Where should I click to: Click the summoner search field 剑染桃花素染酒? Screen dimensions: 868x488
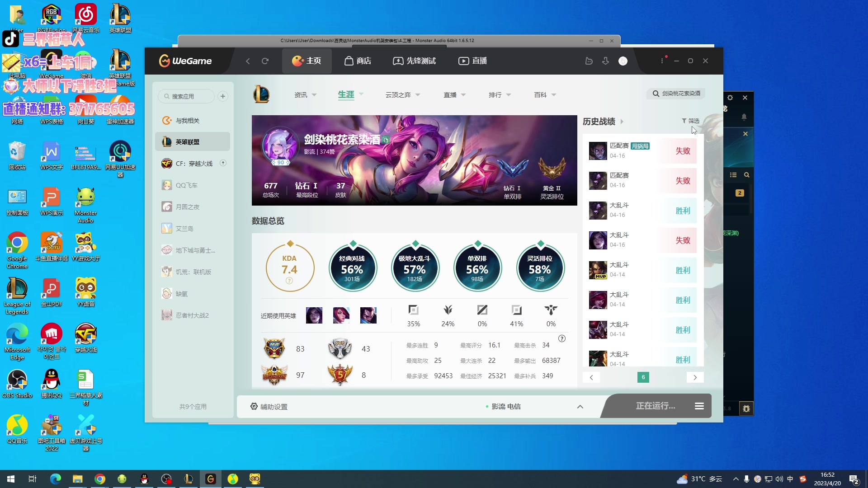coord(676,94)
